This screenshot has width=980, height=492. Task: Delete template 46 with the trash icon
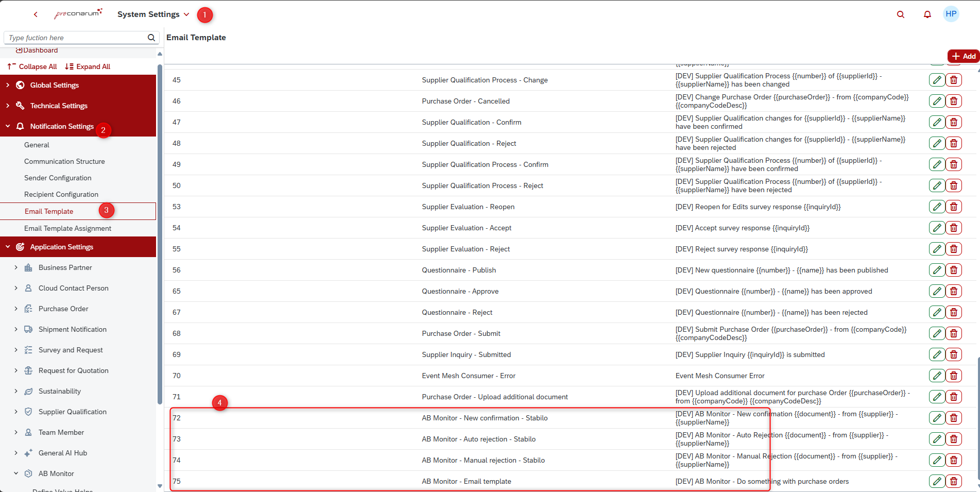(953, 101)
